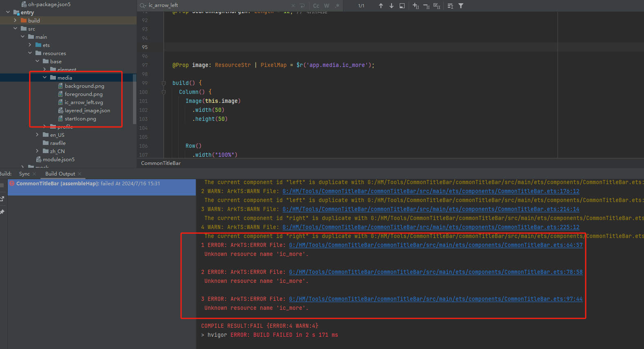Screen dimensions: 644x349
Task: Collapse the src folder
Action: [x=15, y=29]
